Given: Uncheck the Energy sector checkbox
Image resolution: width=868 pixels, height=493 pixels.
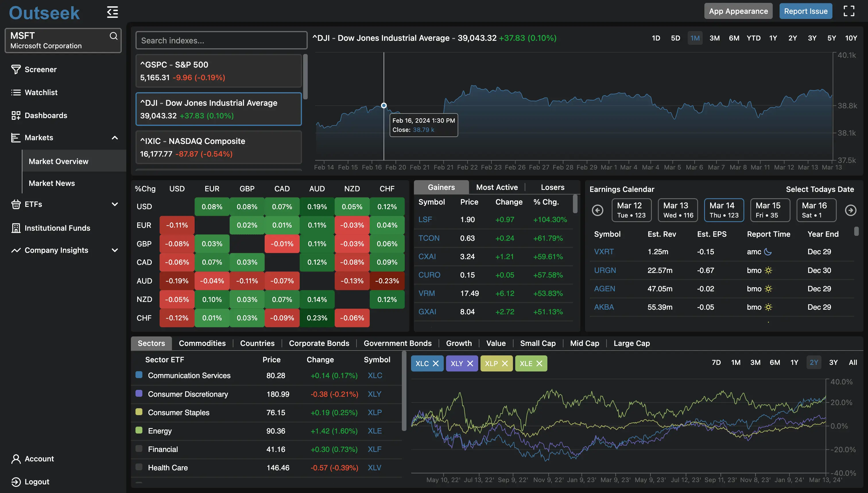Looking at the screenshot, I should (x=139, y=430).
